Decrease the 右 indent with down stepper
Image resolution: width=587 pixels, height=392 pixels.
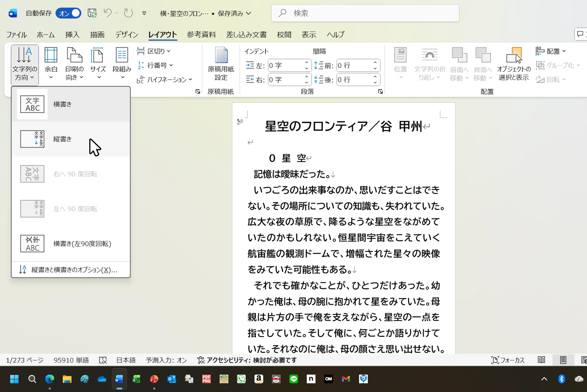tap(306, 83)
